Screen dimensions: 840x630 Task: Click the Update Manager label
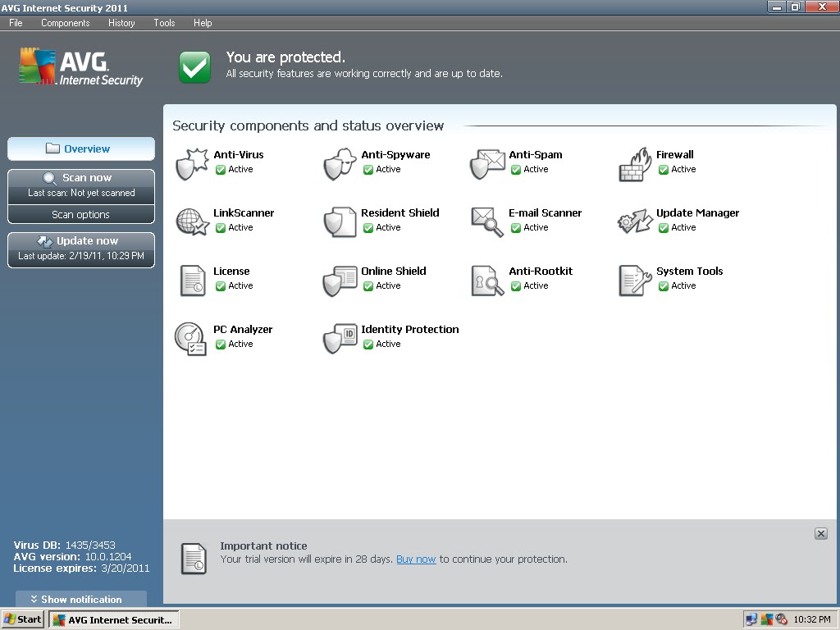coord(697,212)
